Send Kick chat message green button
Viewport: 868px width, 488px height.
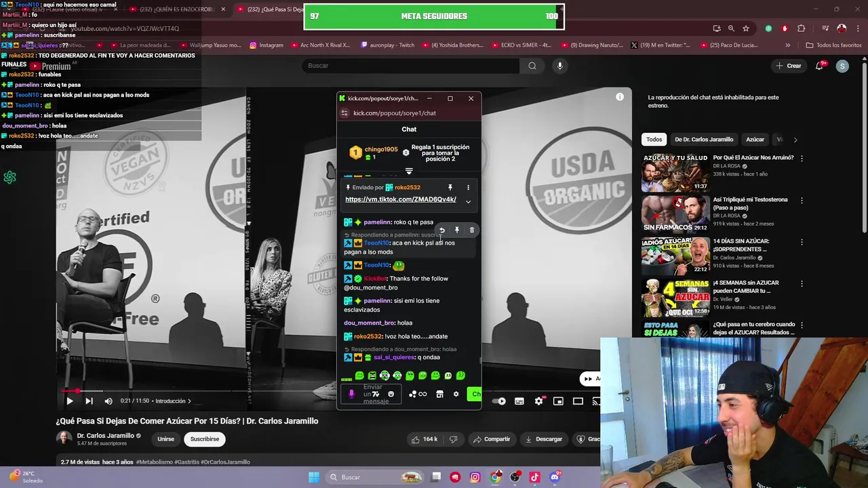tap(475, 394)
